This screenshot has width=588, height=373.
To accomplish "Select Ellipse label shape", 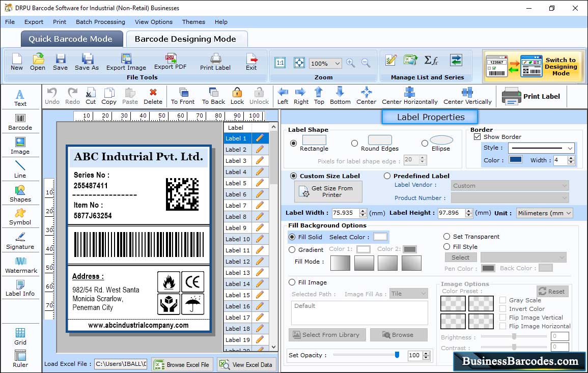I will click(425, 143).
